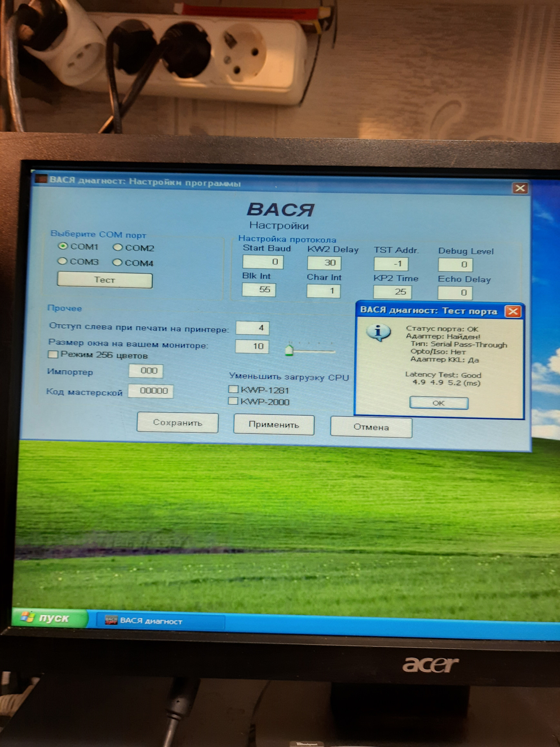Click the Импортер input field

click(146, 371)
